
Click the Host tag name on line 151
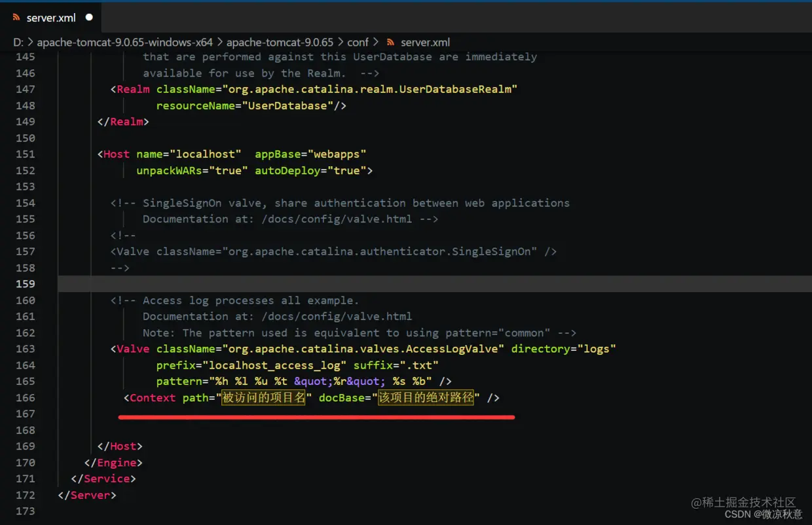[117, 154]
